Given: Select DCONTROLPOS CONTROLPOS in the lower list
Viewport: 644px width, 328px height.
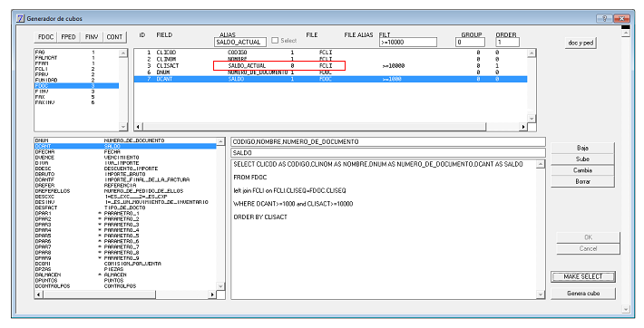Looking at the screenshot, I should (125, 286).
